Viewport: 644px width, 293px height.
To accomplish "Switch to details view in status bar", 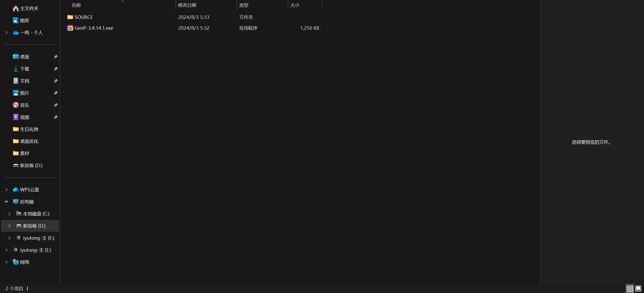I will pos(630,289).
